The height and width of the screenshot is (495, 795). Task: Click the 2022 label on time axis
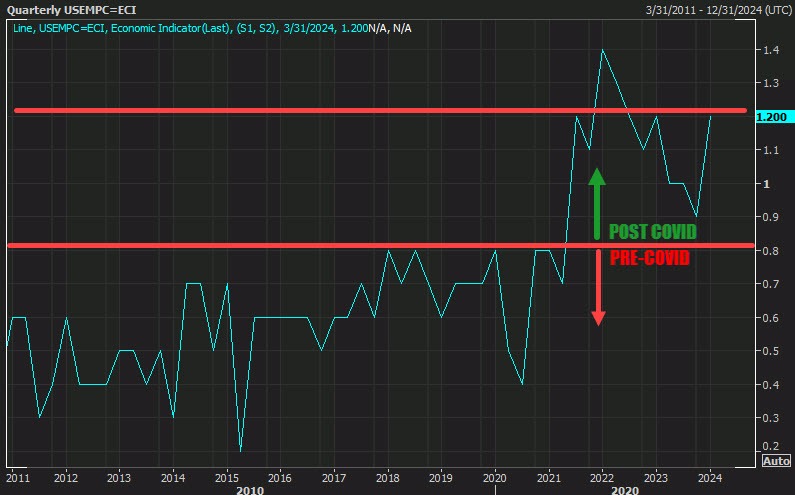coord(602,477)
